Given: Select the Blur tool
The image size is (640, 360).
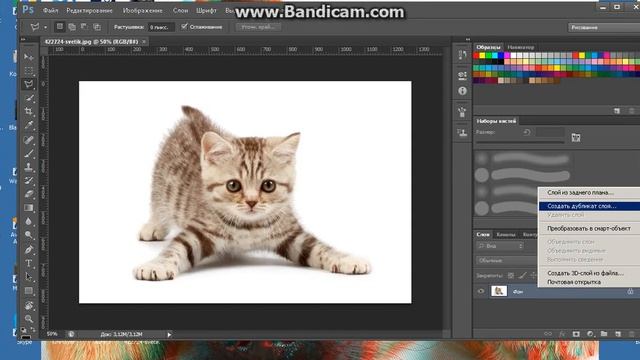Looking at the screenshot, I should (x=28, y=222).
